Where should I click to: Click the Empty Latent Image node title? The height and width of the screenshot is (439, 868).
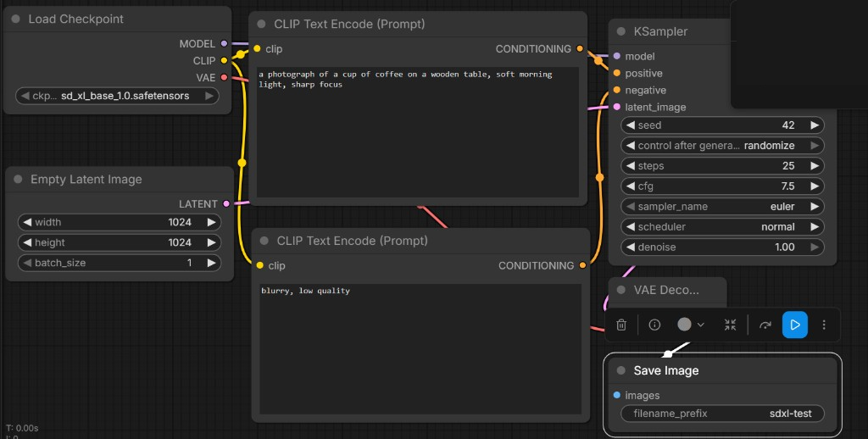(x=86, y=180)
